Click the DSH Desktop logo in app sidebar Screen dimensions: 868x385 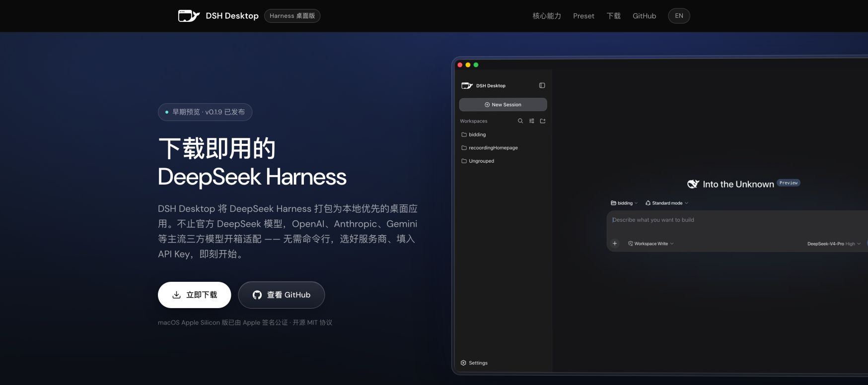point(467,85)
